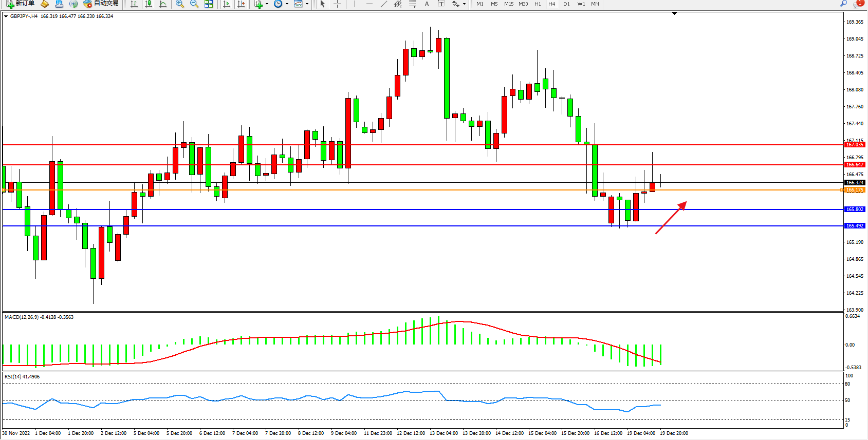Switch timeframe to H1
868x440 pixels.
(x=538, y=4)
